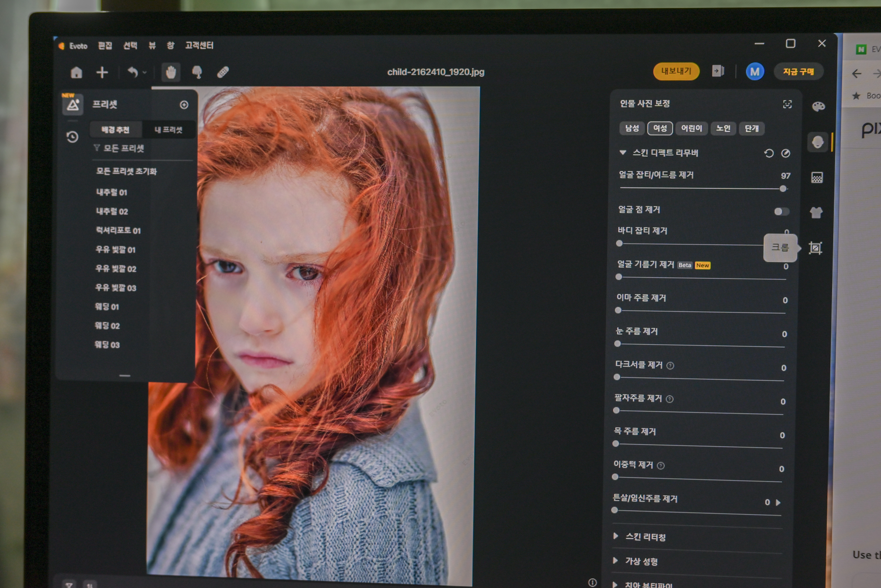Switch to 배경 추천 tab

click(x=116, y=130)
